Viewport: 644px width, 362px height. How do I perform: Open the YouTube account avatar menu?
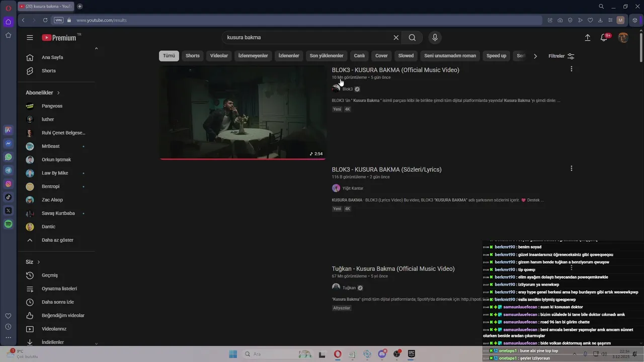coord(623,38)
